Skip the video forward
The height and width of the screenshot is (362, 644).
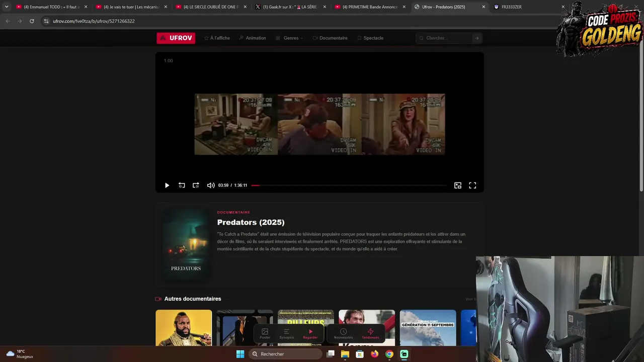tap(196, 186)
